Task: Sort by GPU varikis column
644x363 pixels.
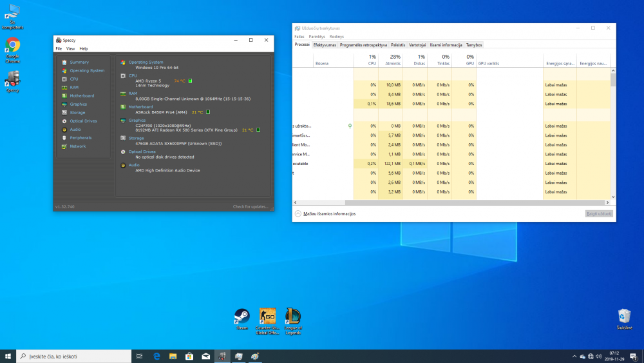Action: [509, 60]
